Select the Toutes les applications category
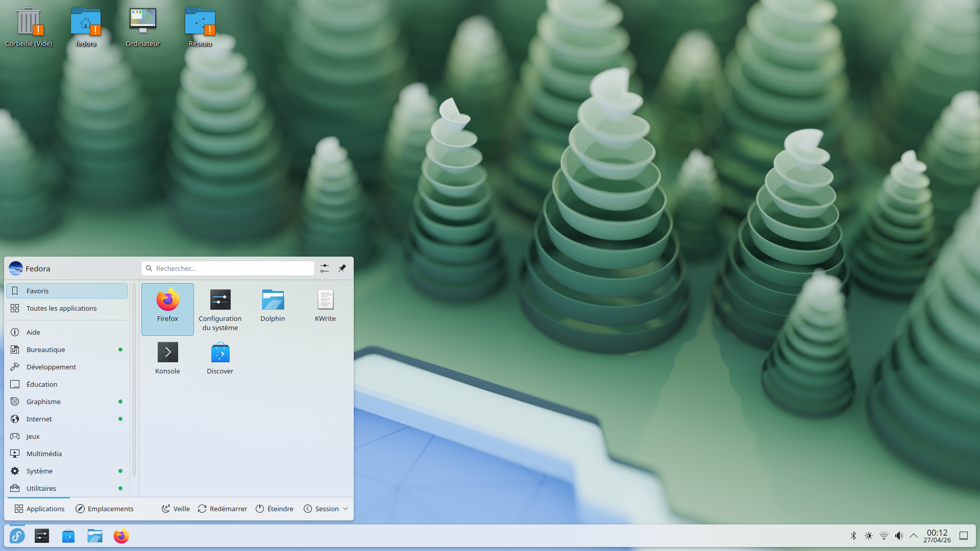This screenshot has height=551, width=980. (61, 308)
